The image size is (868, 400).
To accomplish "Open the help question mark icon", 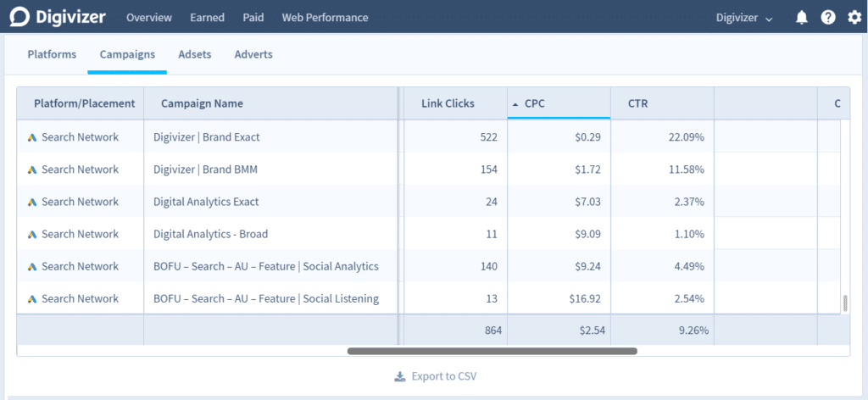I will pos(828,18).
